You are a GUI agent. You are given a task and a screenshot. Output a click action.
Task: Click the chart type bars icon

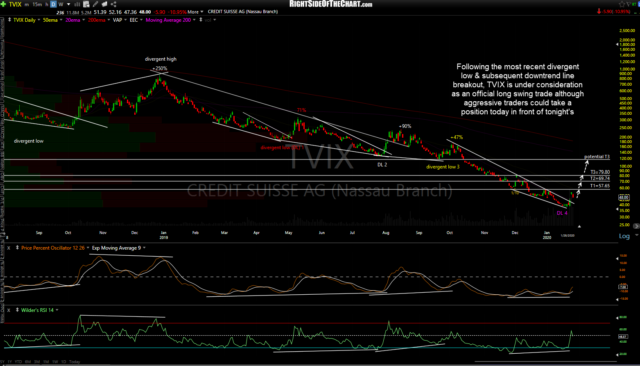[x=77, y=4]
